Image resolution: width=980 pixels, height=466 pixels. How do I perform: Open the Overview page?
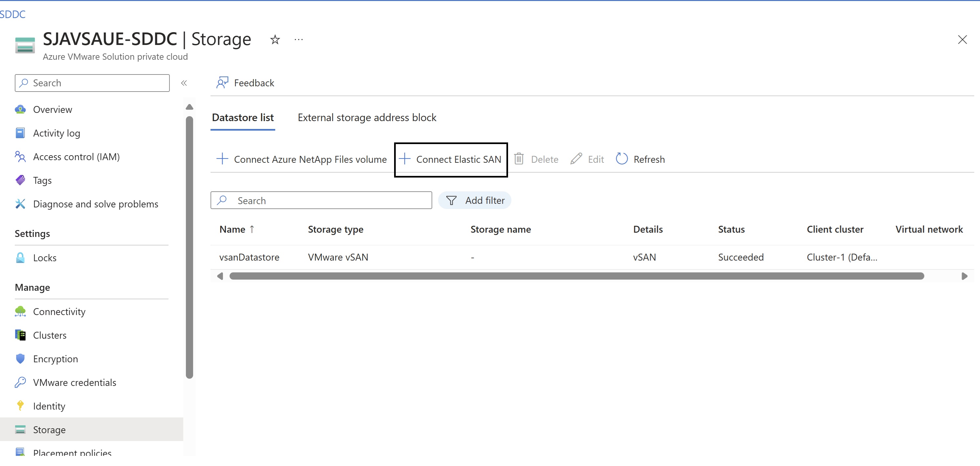pyautogui.click(x=52, y=110)
